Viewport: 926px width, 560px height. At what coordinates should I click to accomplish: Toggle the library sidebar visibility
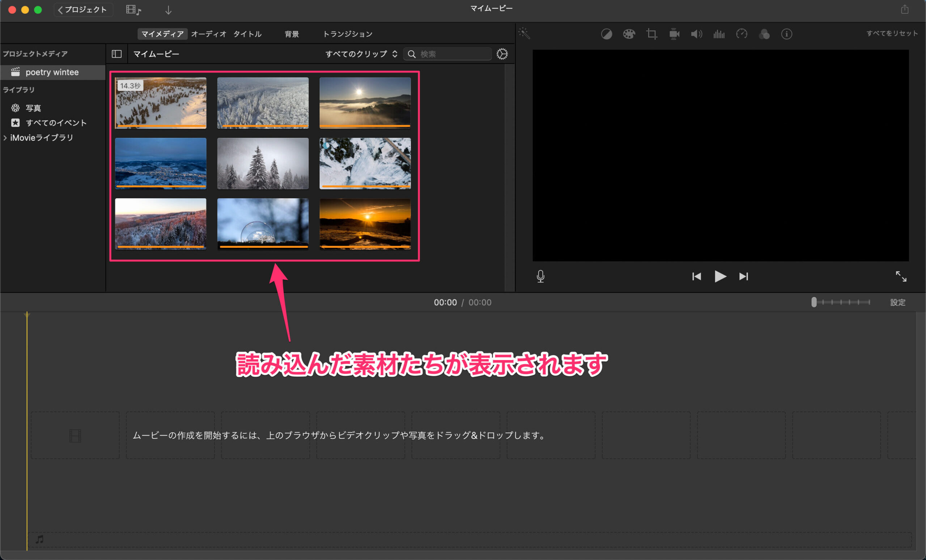(116, 54)
